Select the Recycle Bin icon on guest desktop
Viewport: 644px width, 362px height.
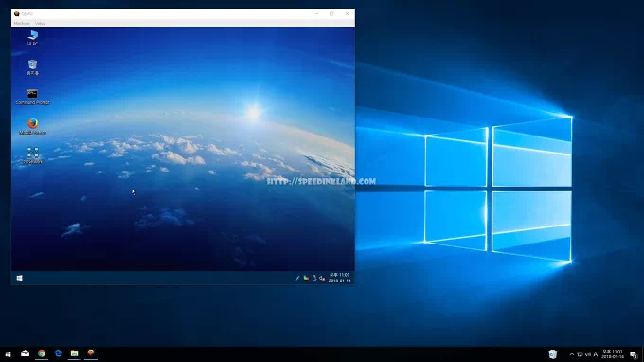click(x=33, y=67)
